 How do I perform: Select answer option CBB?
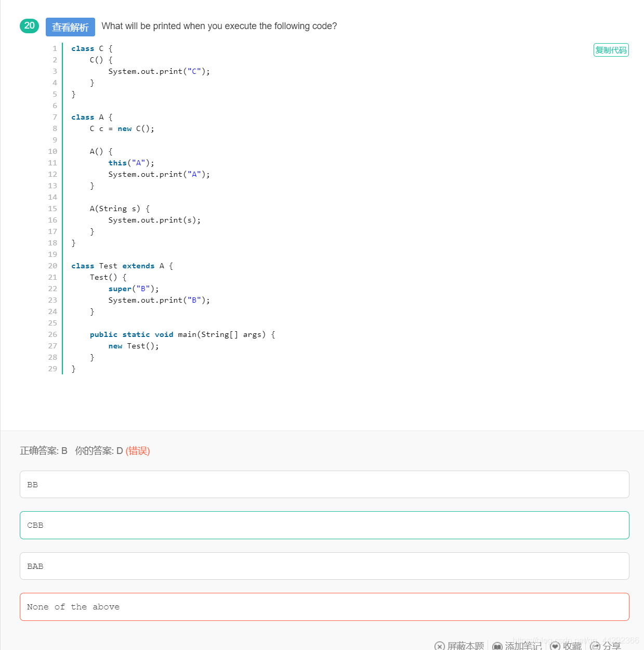pos(324,525)
